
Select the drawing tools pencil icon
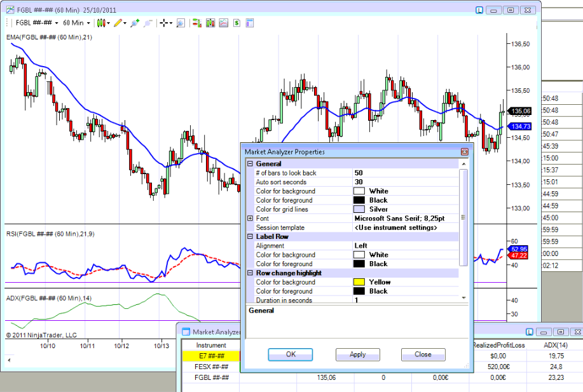pyautogui.click(x=118, y=23)
